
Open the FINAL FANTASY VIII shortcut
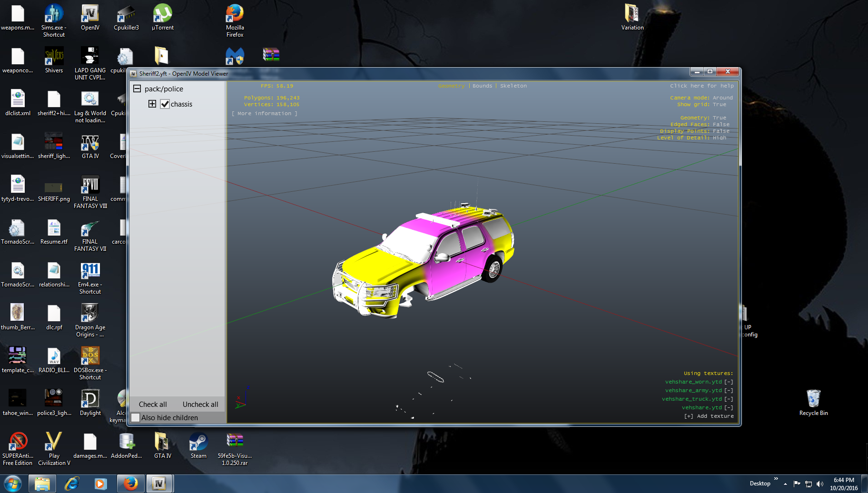(x=90, y=191)
